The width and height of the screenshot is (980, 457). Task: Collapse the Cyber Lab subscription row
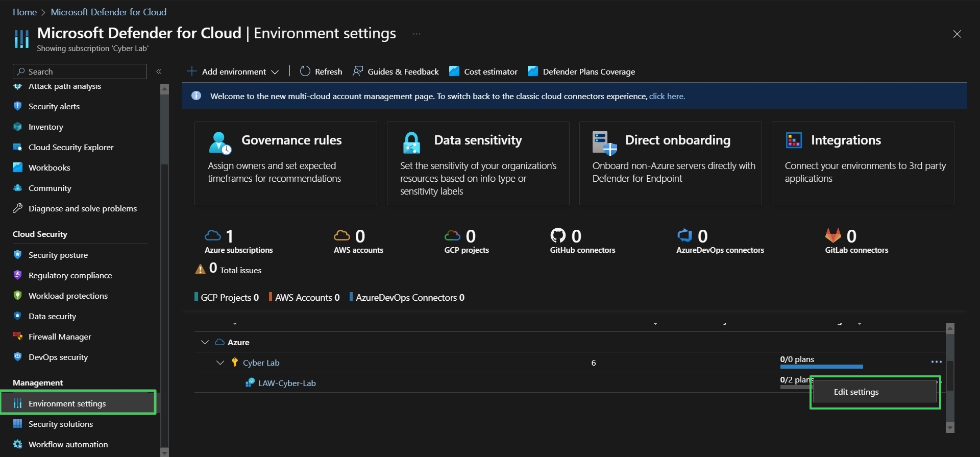click(x=220, y=363)
